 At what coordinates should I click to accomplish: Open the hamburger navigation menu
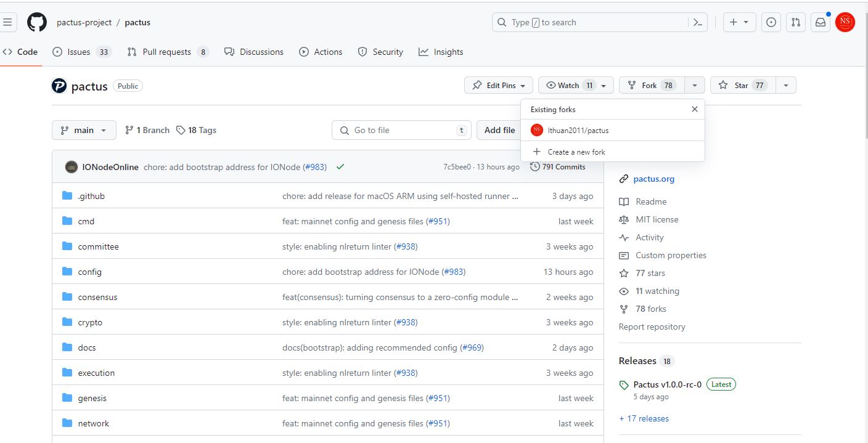[7, 23]
